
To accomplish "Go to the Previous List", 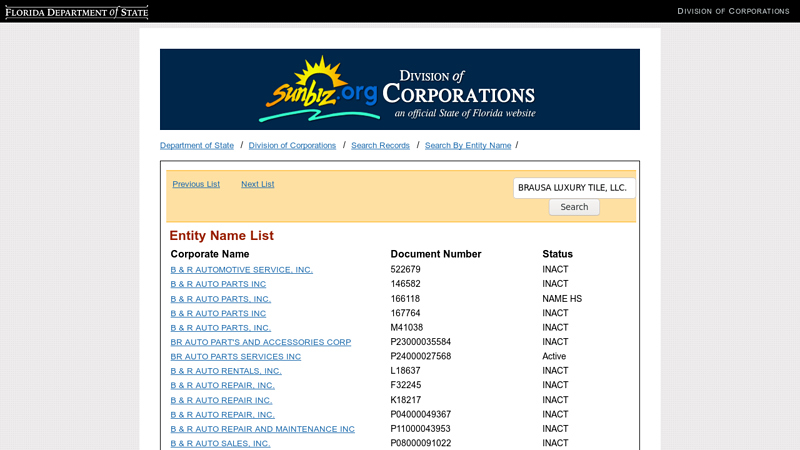I will pyautogui.click(x=196, y=184).
